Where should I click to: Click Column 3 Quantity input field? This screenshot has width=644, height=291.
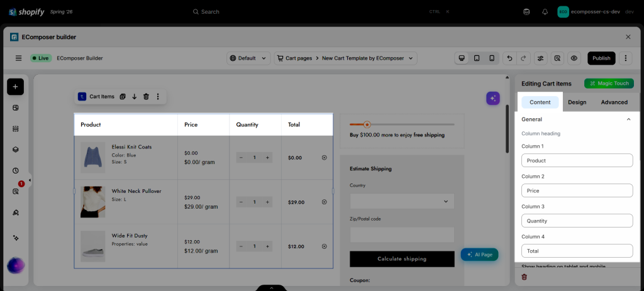click(577, 221)
